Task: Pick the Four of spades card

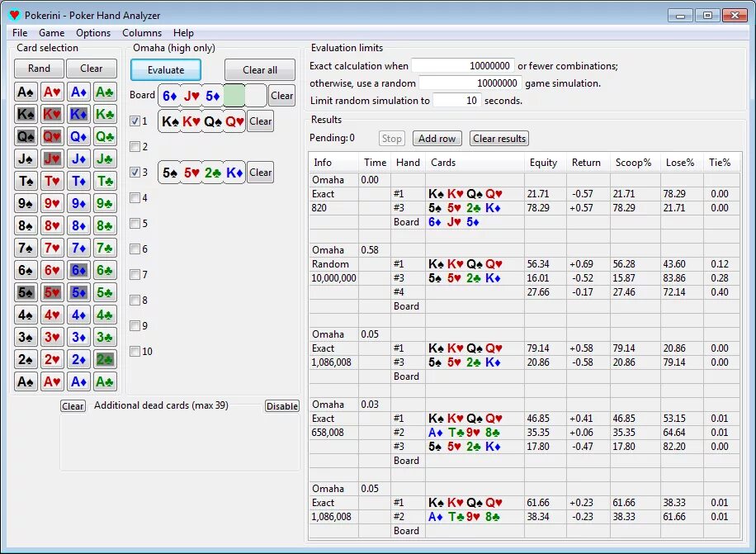Action: (x=26, y=315)
